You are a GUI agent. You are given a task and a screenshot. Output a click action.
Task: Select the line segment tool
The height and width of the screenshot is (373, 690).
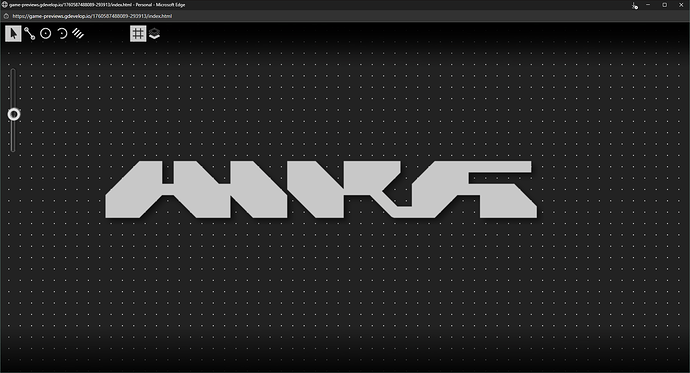pyautogui.click(x=29, y=34)
